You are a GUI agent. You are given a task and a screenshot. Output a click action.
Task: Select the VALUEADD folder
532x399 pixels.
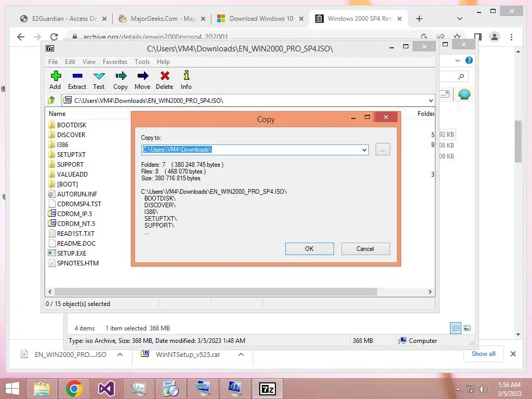(x=72, y=174)
